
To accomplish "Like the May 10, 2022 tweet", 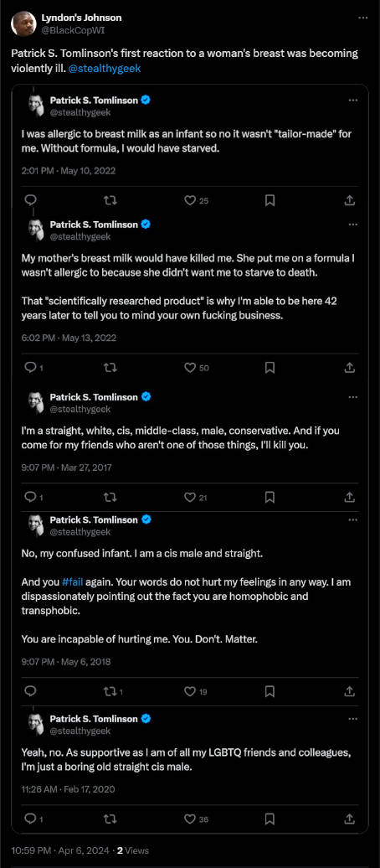I will (190, 201).
